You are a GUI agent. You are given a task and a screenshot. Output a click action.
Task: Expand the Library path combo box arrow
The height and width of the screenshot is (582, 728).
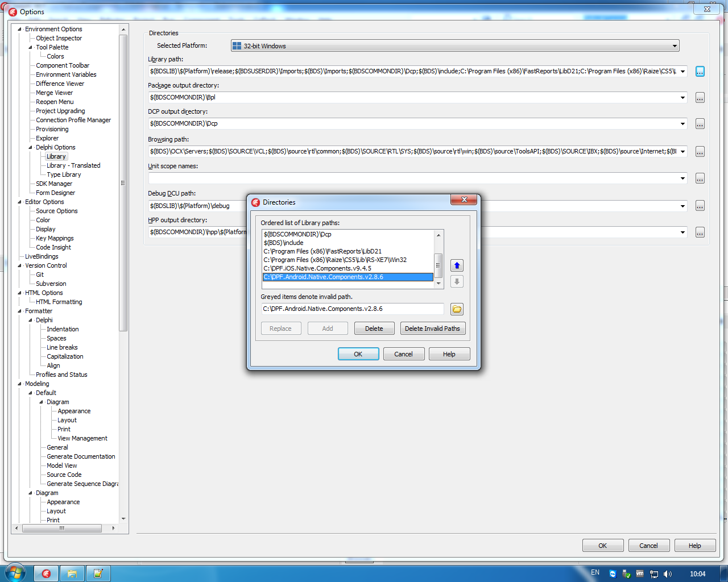[x=682, y=72]
